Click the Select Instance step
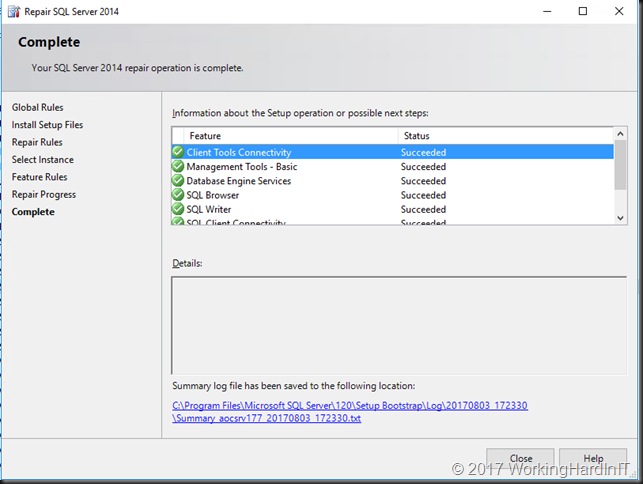The height and width of the screenshot is (484, 643). click(43, 160)
